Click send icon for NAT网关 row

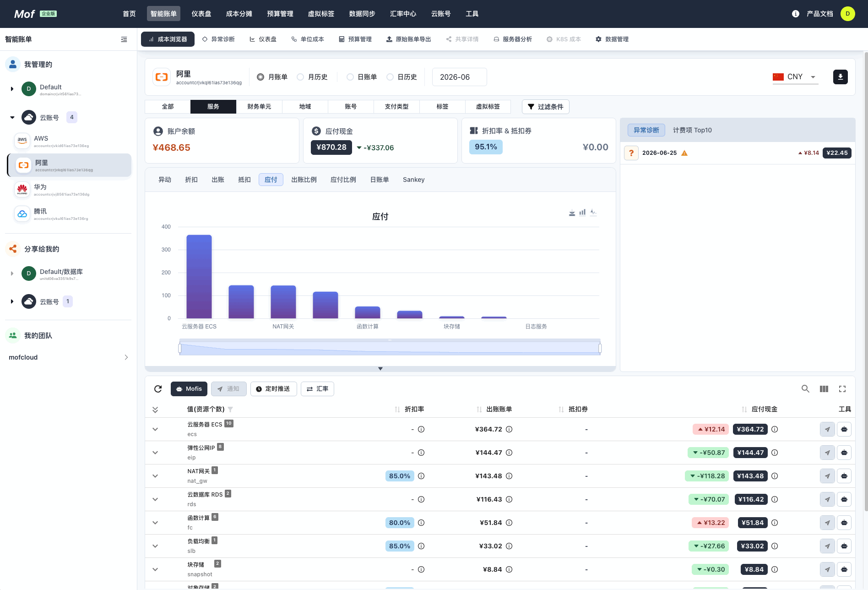click(827, 476)
